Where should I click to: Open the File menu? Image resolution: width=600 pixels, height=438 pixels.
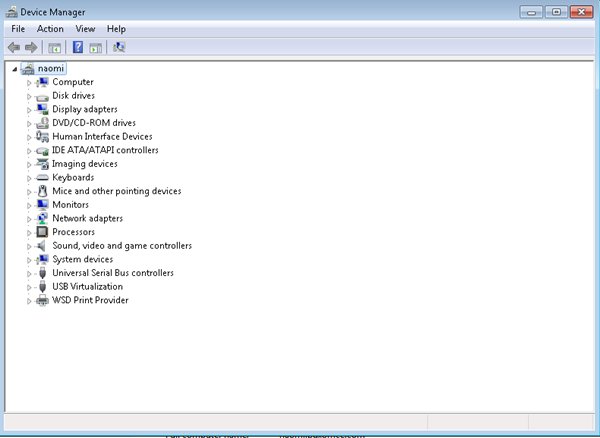(x=18, y=29)
